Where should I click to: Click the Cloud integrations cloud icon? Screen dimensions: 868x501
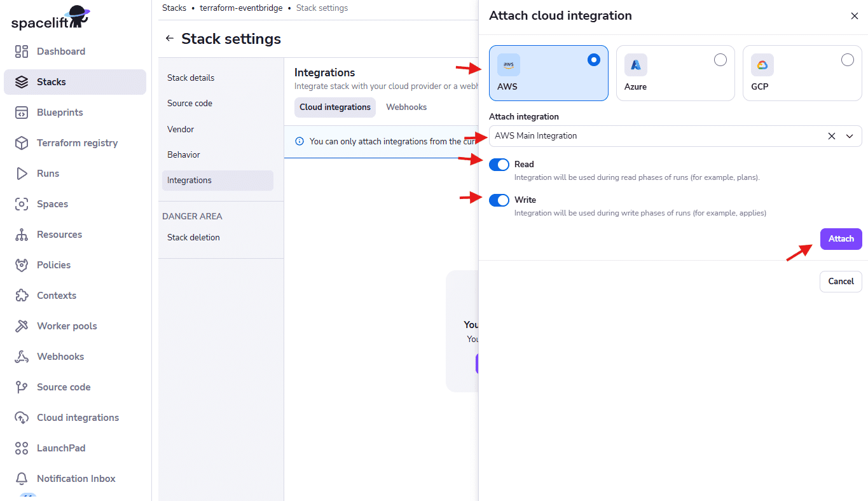(22, 418)
